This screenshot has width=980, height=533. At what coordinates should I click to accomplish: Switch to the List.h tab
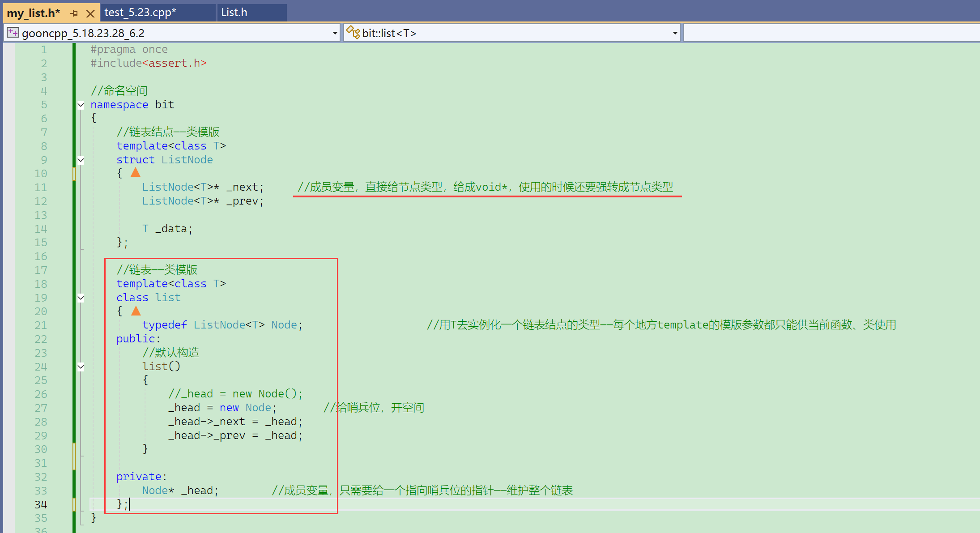click(234, 13)
